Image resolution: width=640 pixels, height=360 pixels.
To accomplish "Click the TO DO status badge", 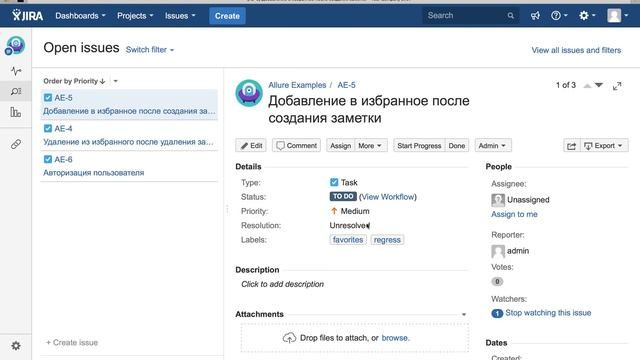I will [343, 196].
